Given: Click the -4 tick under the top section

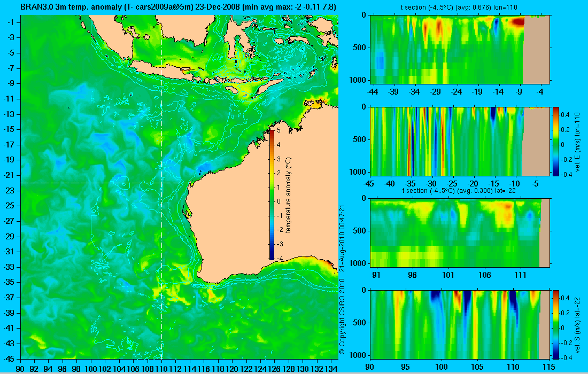Looking at the screenshot, I should pos(540,91).
